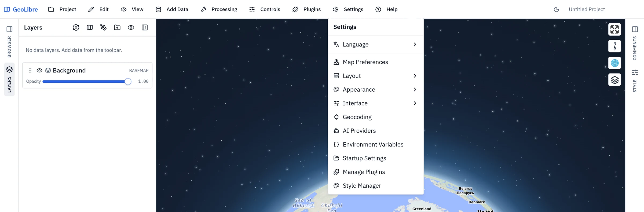Click the Greenland map label
This screenshot has height=212, width=644.
click(422, 209)
